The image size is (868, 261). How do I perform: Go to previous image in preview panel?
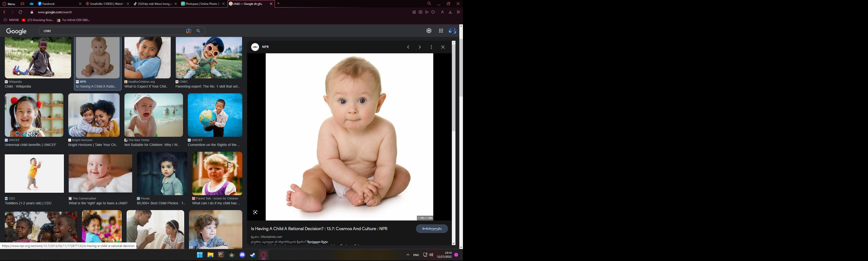tap(408, 47)
